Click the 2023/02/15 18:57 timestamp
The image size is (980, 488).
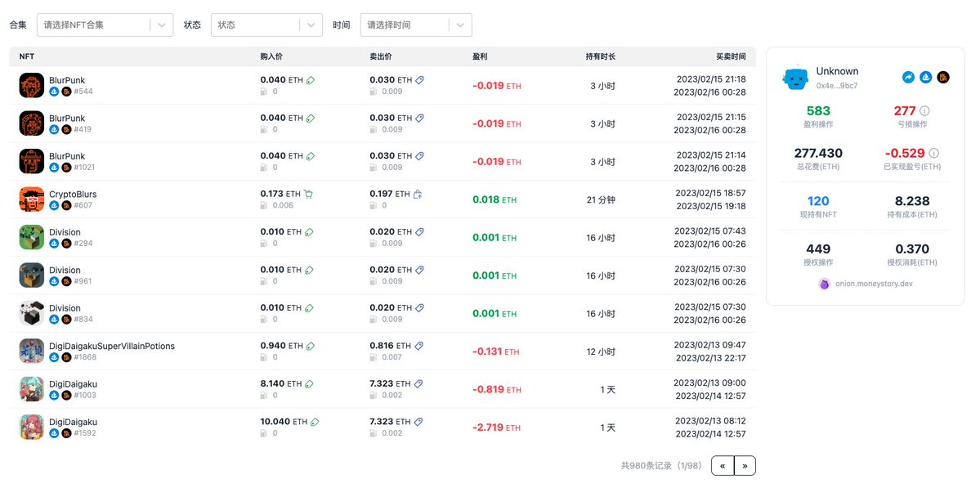click(710, 193)
